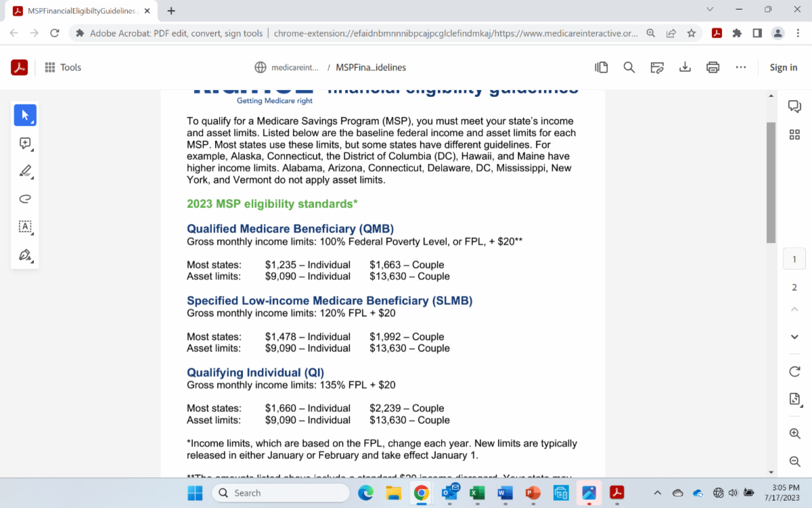Image resolution: width=812 pixels, height=508 pixels.
Task: Click the Specified Low-income Medicare Beneficiary heading
Action: point(330,301)
